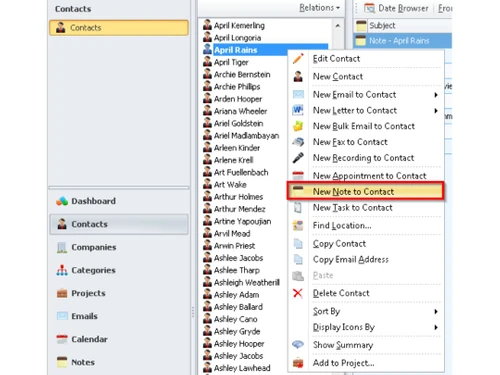
Task: Open the Notes section
Action: (x=119, y=362)
